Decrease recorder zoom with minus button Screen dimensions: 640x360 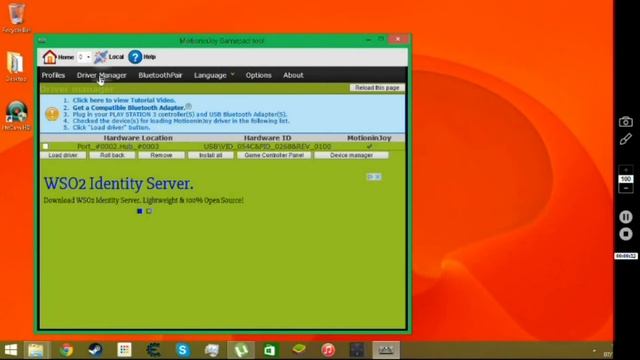(x=626, y=188)
